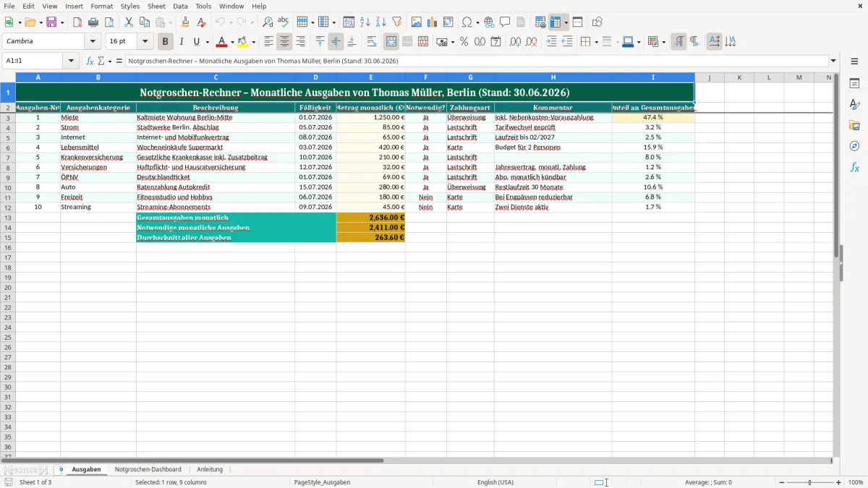Open the sidebar Gallery panel icon
Image resolution: width=868 pixels, height=488 pixels.
point(854,125)
